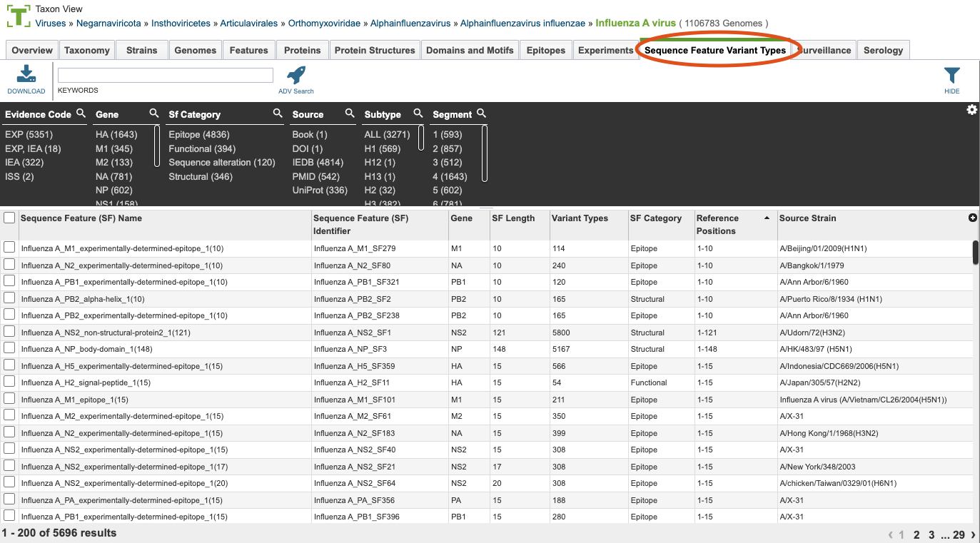980x543 pixels.
Task: Check row Influenza A_NS2_SF1
Action: (9, 331)
